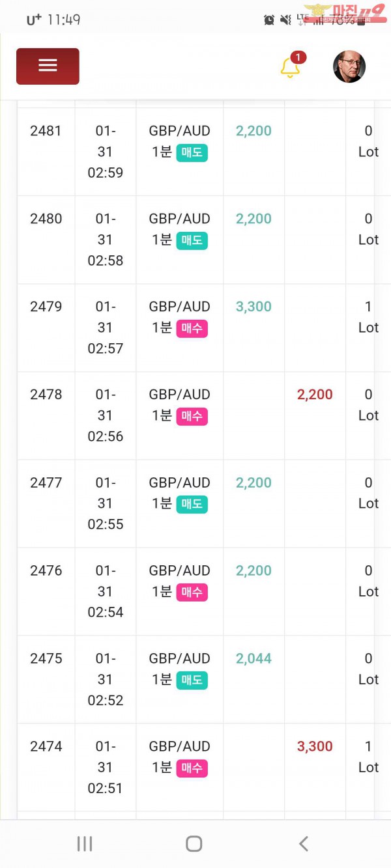Open the red hamburger menu
The image size is (391, 868).
[x=48, y=66]
